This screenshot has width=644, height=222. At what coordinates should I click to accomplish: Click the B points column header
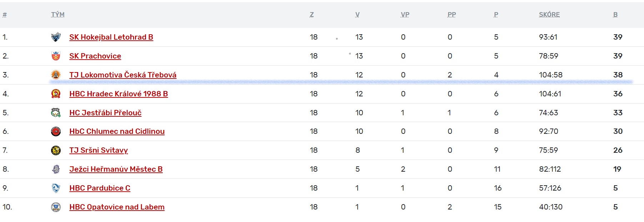[x=615, y=15]
